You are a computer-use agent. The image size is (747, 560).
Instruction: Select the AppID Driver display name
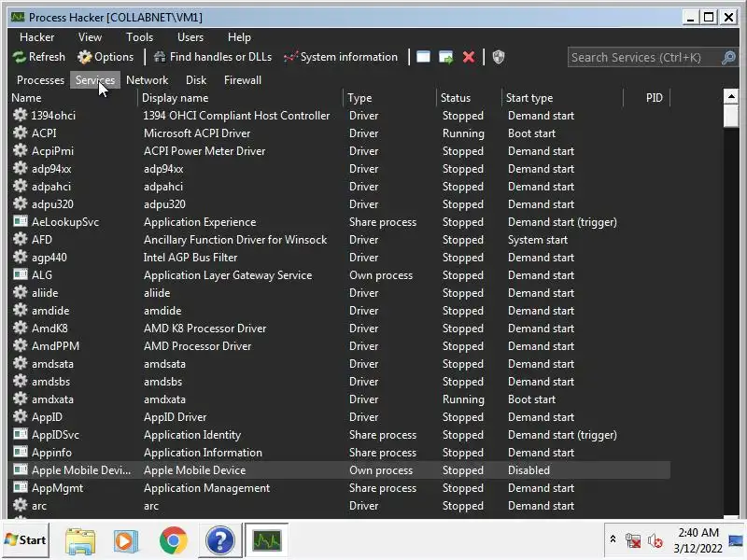pyautogui.click(x=176, y=417)
